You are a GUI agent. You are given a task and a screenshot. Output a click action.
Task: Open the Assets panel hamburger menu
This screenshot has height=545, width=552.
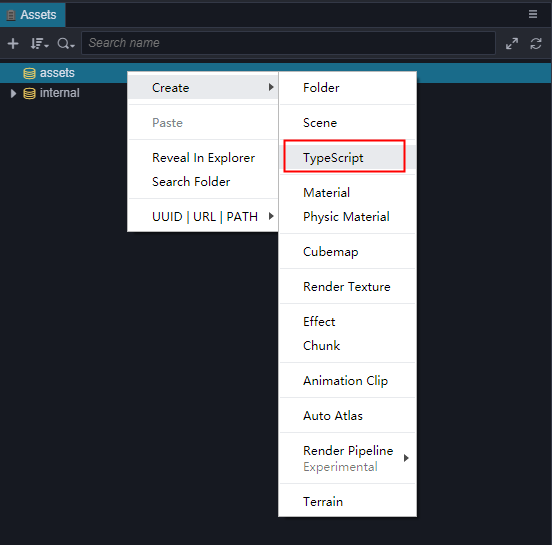pos(533,14)
